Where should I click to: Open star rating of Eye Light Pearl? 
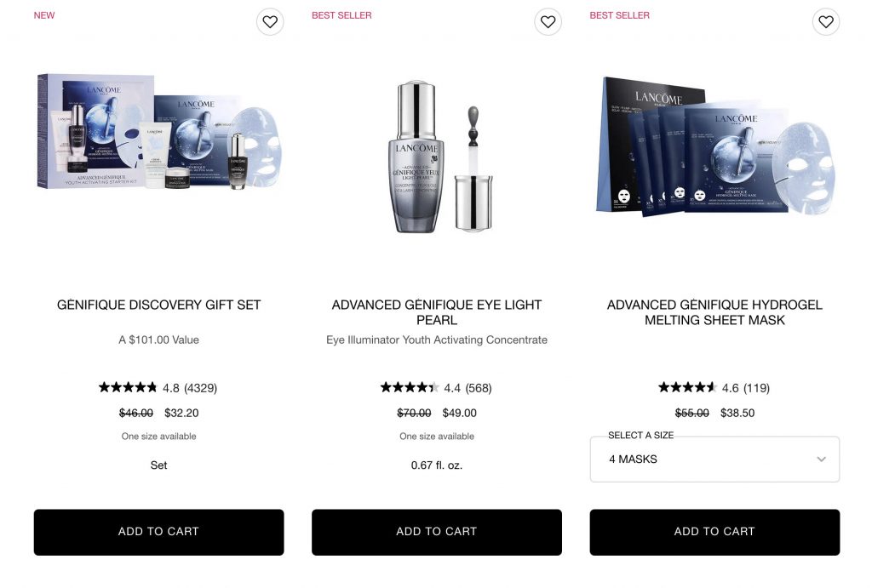tap(410, 387)
